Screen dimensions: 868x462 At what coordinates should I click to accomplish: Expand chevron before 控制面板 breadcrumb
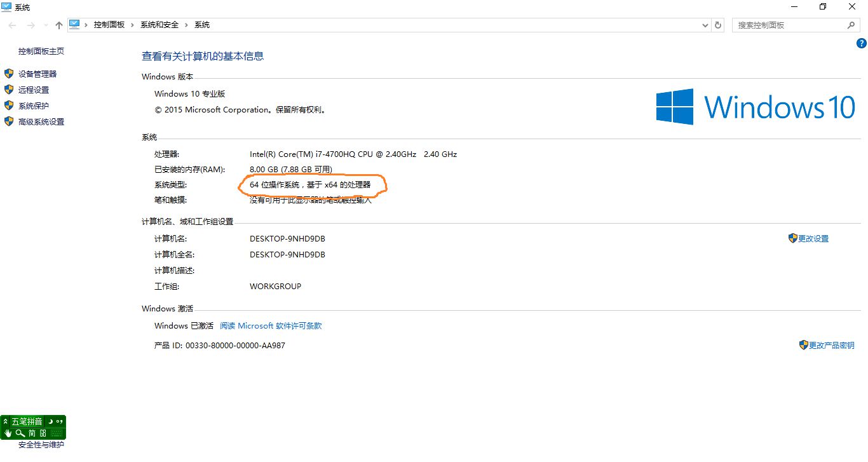pos(86,25)
